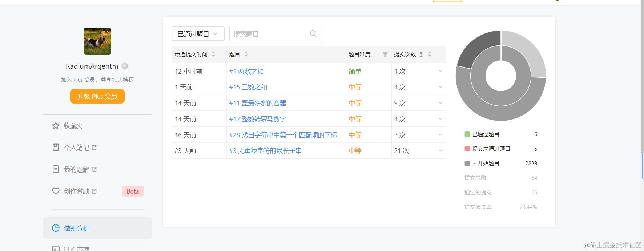Viewport: 644px width, 251px height.
Task: Expand the #11 盛最多水的容器 row chevron
Action: tap(440, 103)
